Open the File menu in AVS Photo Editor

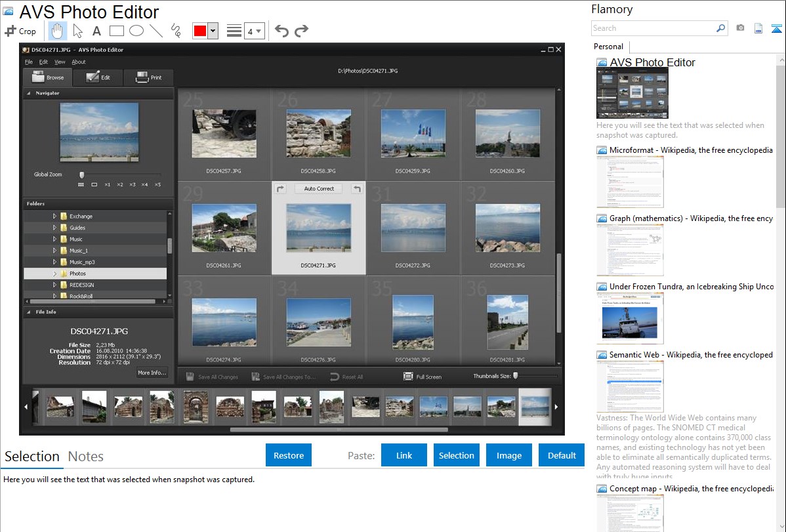pos(29,62)
